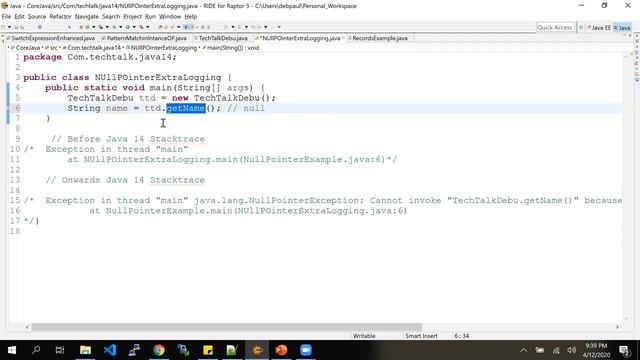
Task: Click the selected getName text on line 6
Action: point(186,108)
